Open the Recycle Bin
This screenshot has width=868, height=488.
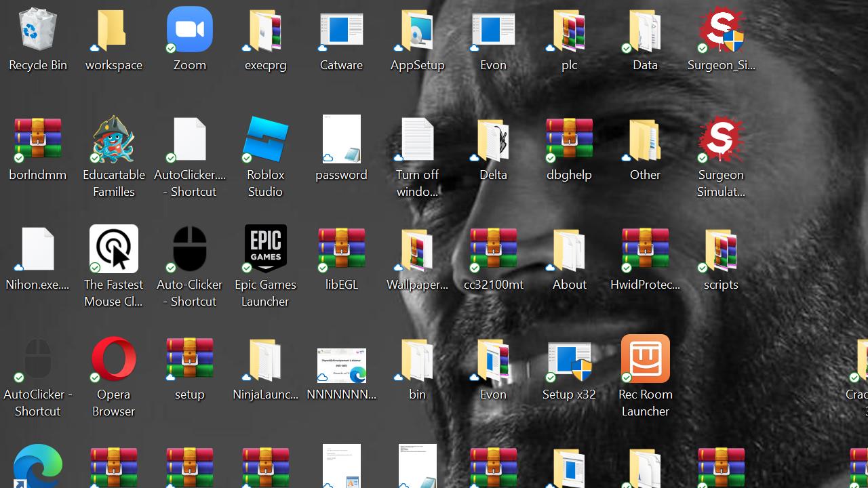[x=38, y=30]
